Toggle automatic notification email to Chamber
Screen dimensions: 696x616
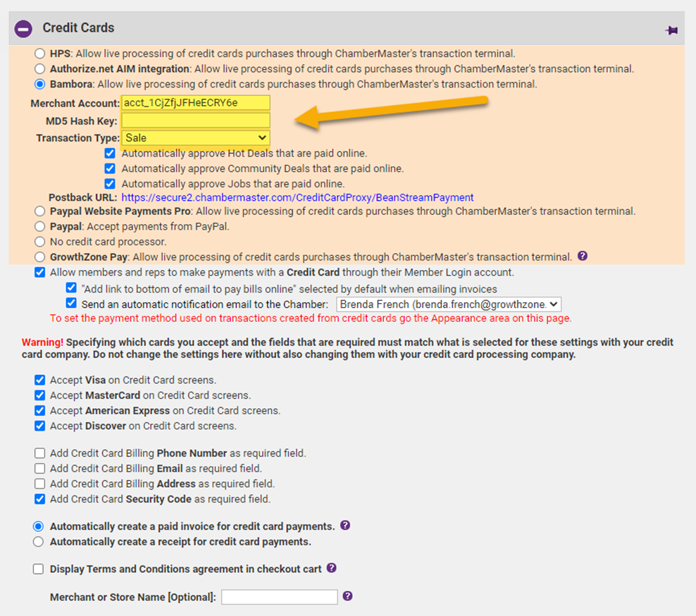71,303
